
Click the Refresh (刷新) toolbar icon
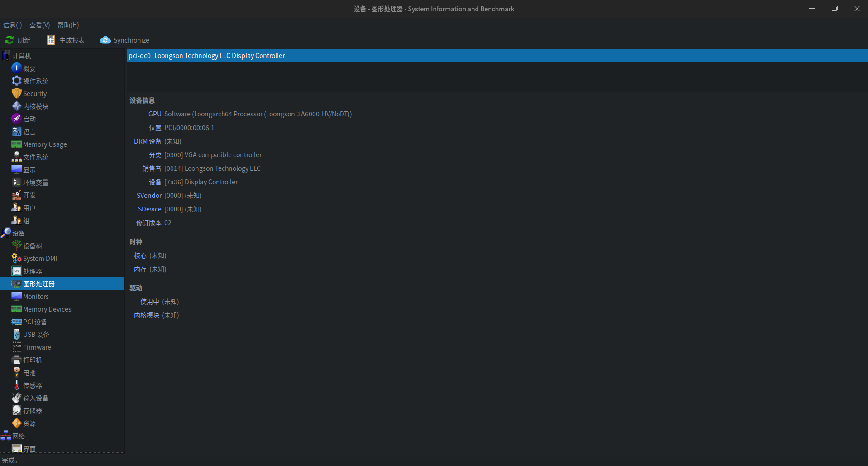click(9, 40)
